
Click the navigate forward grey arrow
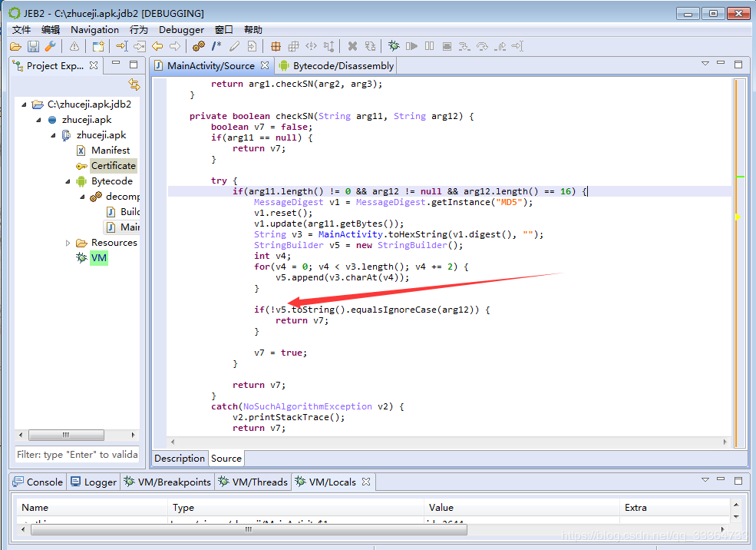(x=175, y=46)
